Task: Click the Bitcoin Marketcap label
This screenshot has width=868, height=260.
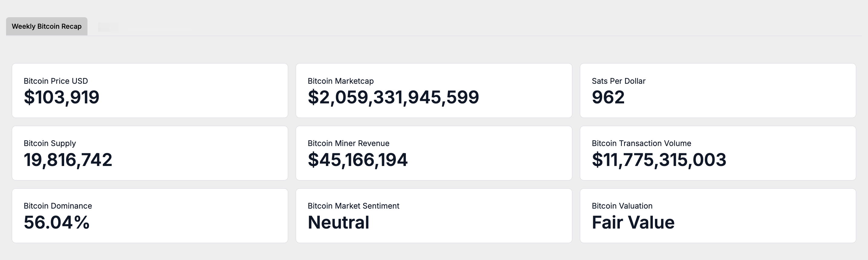Action: 340,81
